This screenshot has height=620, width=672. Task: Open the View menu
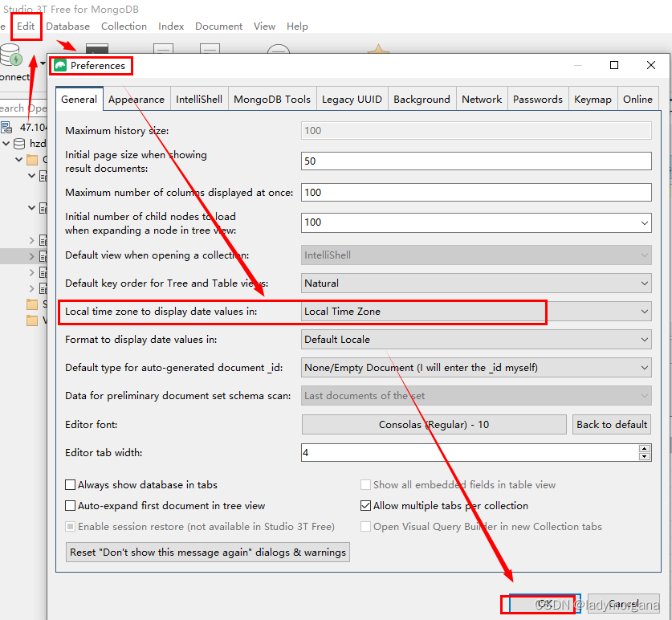point(264,27)
